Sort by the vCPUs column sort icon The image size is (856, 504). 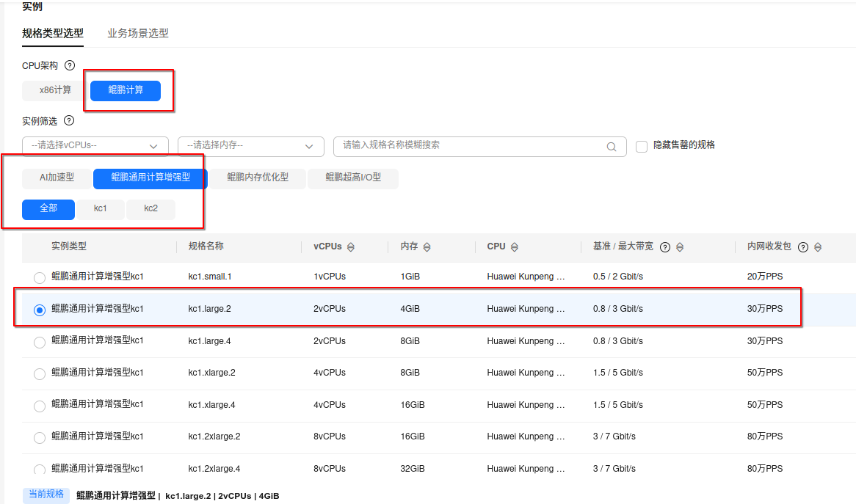pos(350,247)
